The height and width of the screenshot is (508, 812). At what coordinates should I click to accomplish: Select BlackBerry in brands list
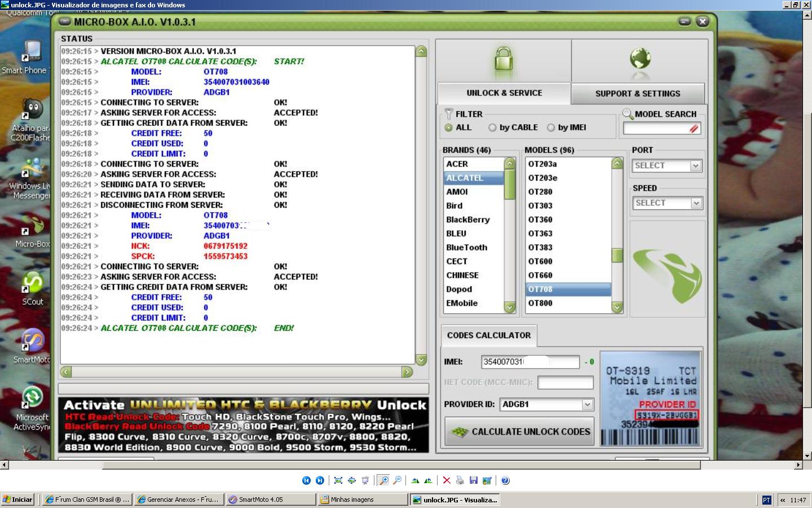(x=474, y=220)
